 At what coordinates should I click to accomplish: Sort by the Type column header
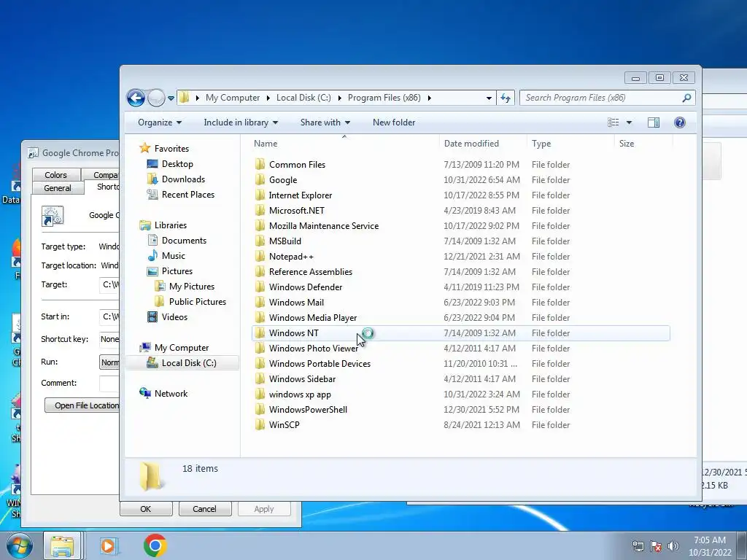click(541, 144)
